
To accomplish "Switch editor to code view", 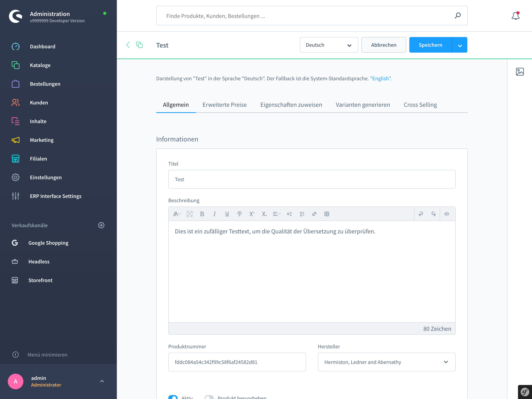I will (447, 214).
